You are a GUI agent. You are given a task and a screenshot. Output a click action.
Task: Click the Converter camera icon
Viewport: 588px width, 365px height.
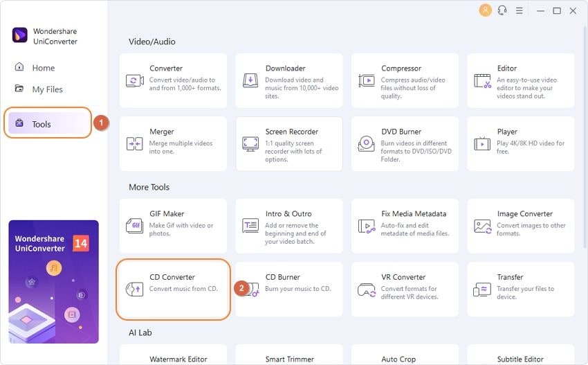tap(135, 81)
